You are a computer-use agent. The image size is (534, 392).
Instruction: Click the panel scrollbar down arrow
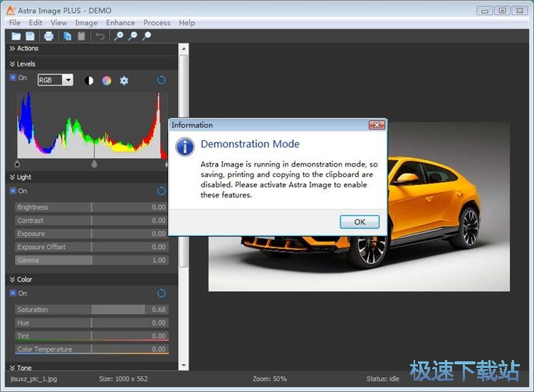[x=184, y=366]
